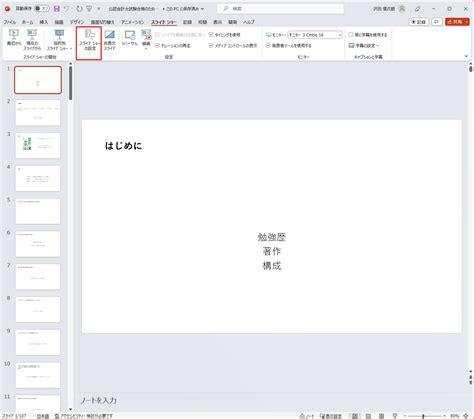Open Customize Quick Access Toolbar dropdown
Screen dimensions: 474x419
coord(99,9)
